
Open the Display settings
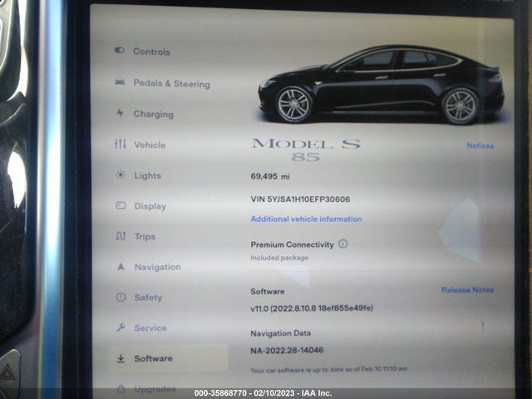[150, 206]
